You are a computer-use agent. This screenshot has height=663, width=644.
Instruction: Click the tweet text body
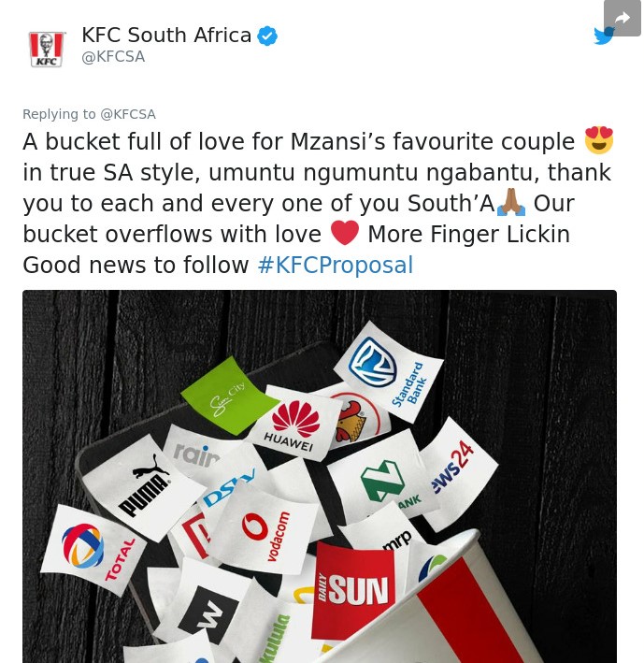(x=318, y=203)
